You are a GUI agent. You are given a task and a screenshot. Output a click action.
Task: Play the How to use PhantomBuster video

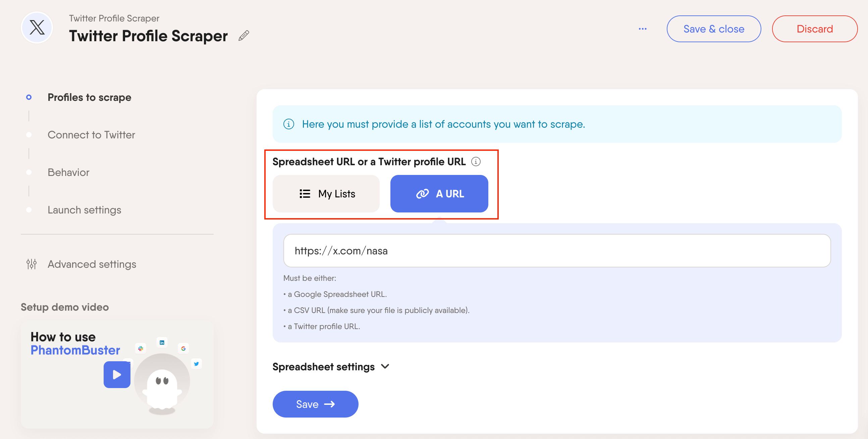(117, 374)
